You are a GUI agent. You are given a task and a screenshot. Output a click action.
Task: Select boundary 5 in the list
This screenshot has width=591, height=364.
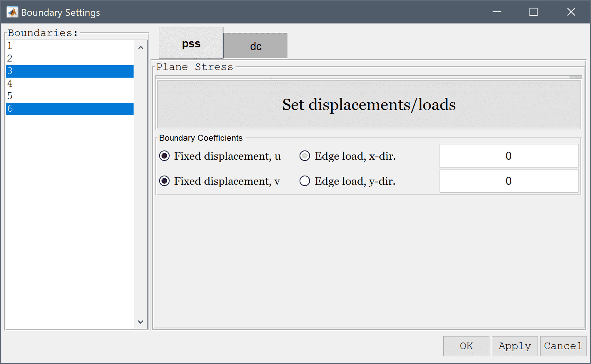point(70,96)
